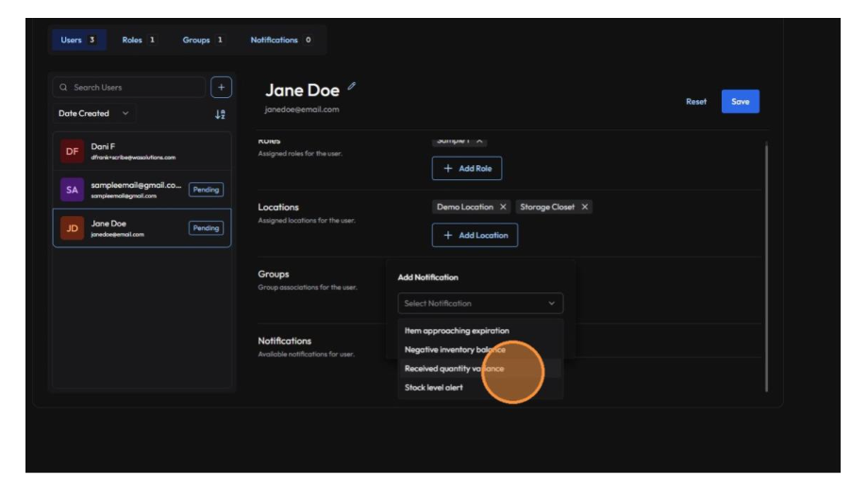Switch to the Notifications tab
This screenshot has width=868, height=483.
pos(280,40)
